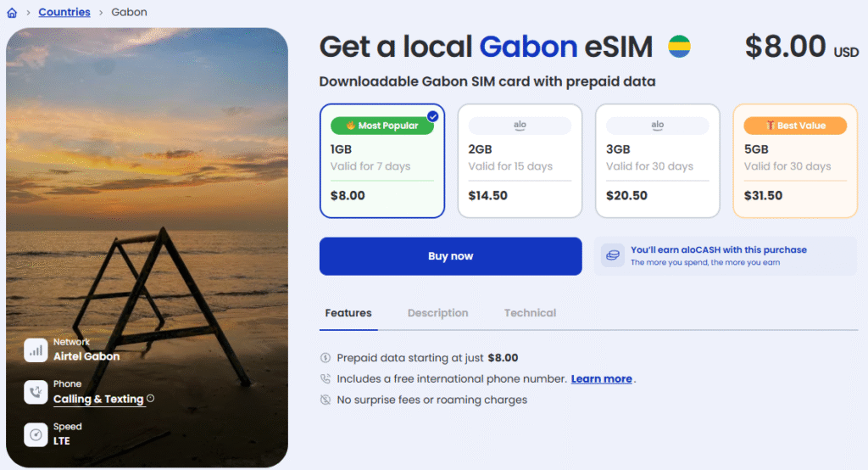Viewport: 868px width, 470px height.
Task: Click the info icon beside Calling & Texting
Action: (x=151, y=399)
